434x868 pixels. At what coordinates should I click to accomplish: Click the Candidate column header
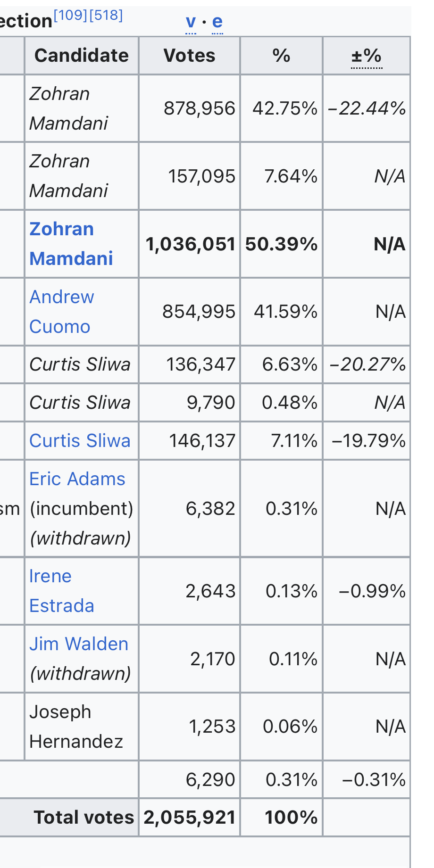pos(82,56)
